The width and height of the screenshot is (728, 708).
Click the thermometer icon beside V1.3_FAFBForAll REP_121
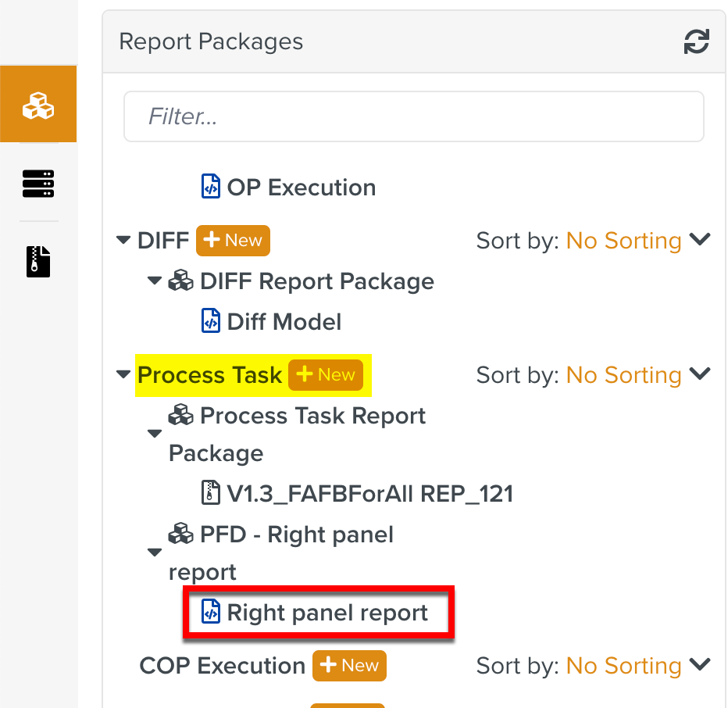click(x=209, y=493)
